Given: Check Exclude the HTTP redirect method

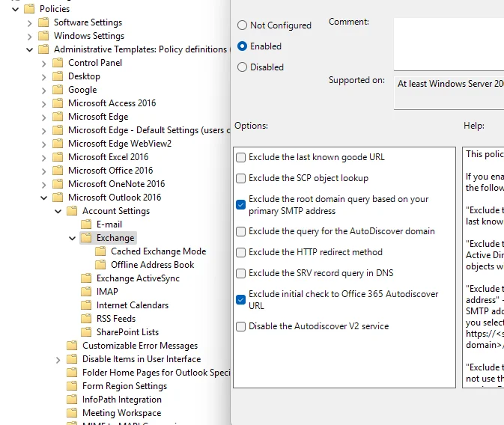Looking at the screenshot, I should [x=240, y=252].
